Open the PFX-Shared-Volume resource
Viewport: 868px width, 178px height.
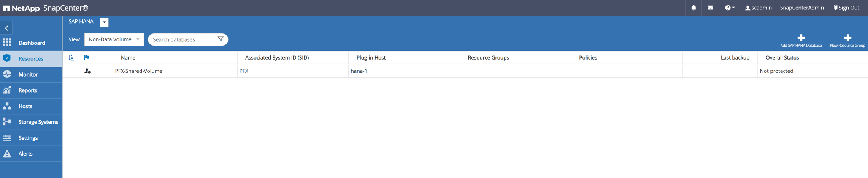point(138,71)
